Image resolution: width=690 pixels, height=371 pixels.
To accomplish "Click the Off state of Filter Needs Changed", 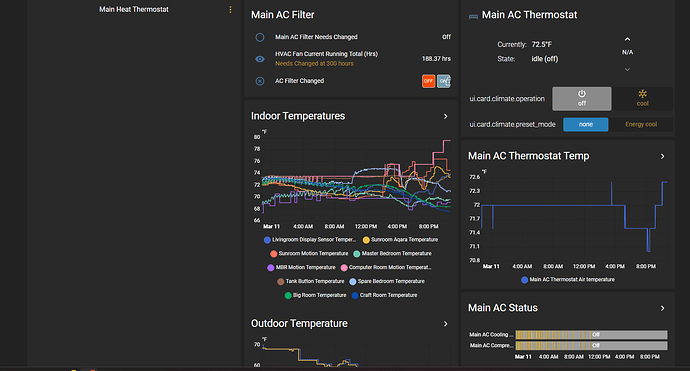I will 446,37.
